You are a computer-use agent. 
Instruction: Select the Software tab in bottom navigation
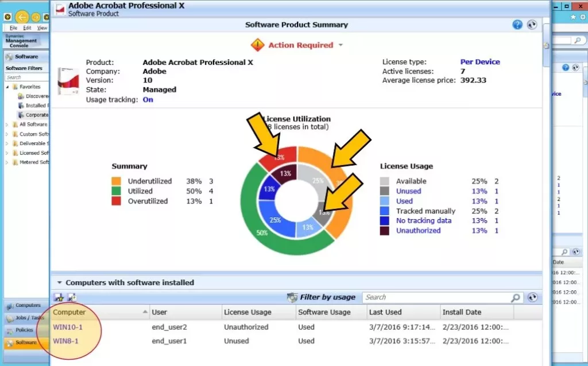[26, 342]
